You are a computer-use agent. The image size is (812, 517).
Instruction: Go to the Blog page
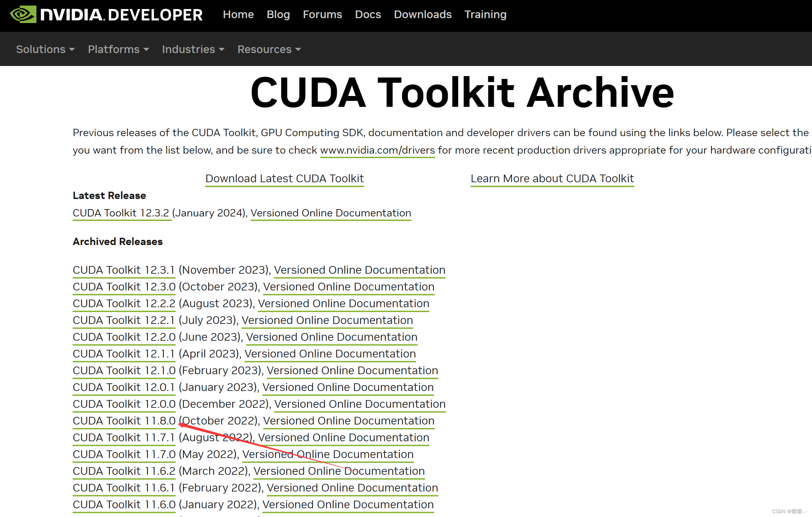click(278, 15)
